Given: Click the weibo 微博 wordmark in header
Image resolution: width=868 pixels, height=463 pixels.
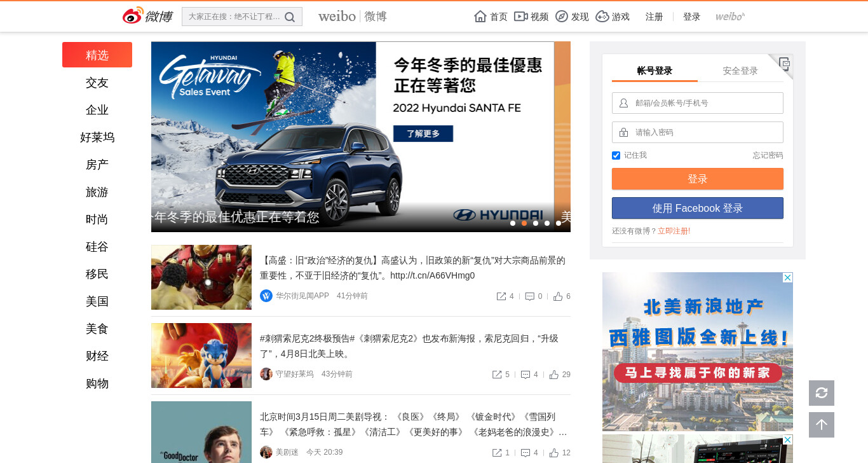Looking at the screenshot, I should [353, 17].
